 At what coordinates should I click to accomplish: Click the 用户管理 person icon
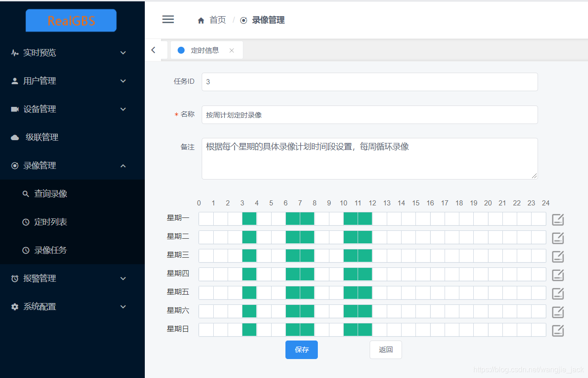point(15,81)
